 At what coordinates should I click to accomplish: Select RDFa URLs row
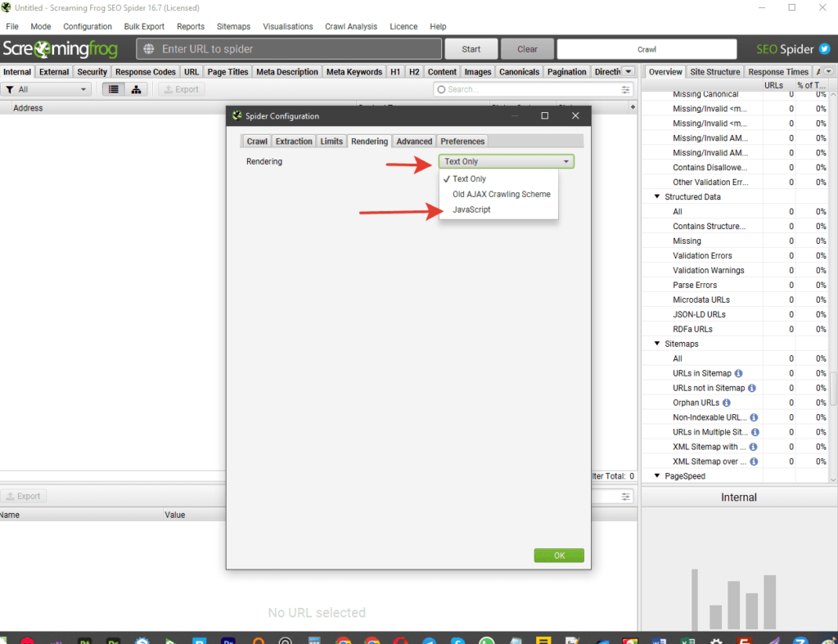735,329
